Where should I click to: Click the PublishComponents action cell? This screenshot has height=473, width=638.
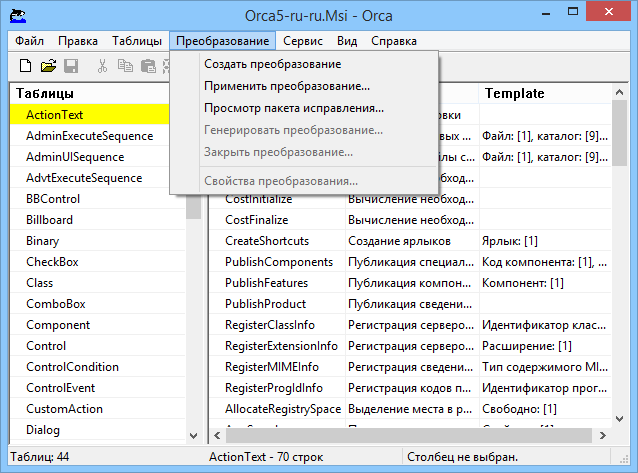tap(277, 262)
